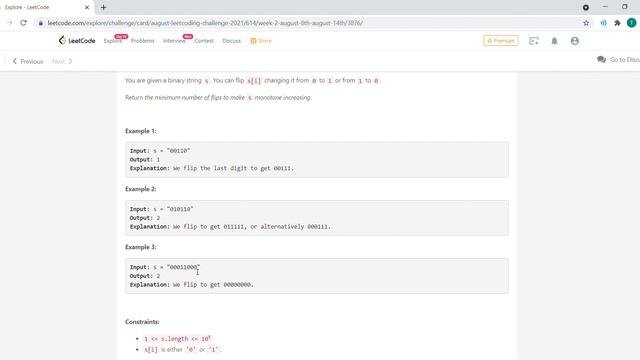
Task: Click input text s = "010110"
Action: pos(173,209)
